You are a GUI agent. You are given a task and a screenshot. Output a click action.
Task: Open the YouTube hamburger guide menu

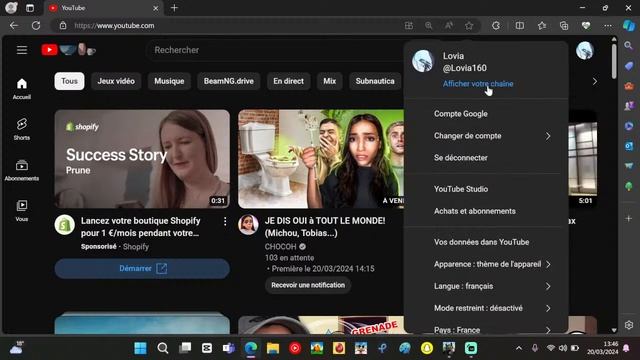click(22, 50)
